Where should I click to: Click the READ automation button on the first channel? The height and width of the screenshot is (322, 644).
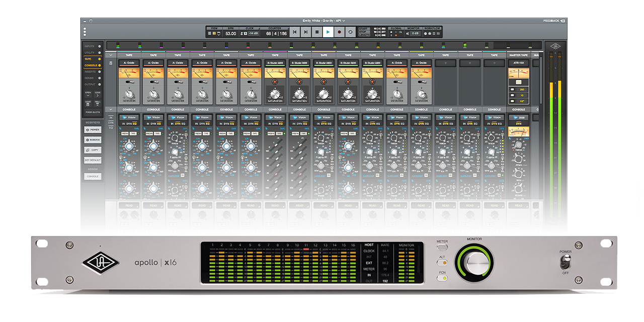click(128, 206)
